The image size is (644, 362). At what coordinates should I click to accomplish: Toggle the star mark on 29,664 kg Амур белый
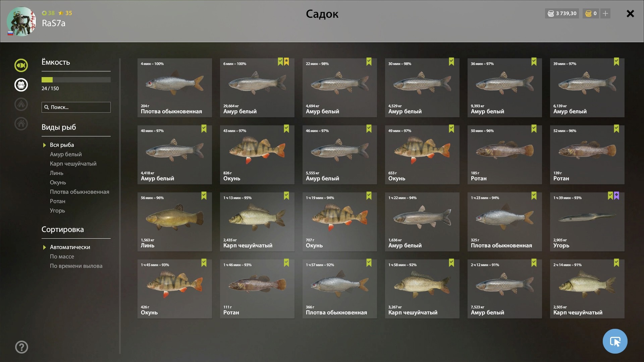286,62
